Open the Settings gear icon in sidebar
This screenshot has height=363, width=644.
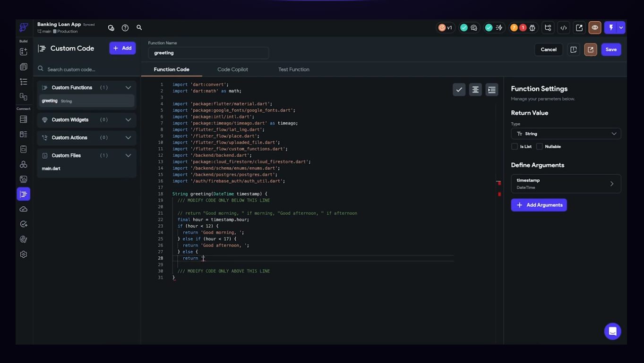click(x=24, y=254)
